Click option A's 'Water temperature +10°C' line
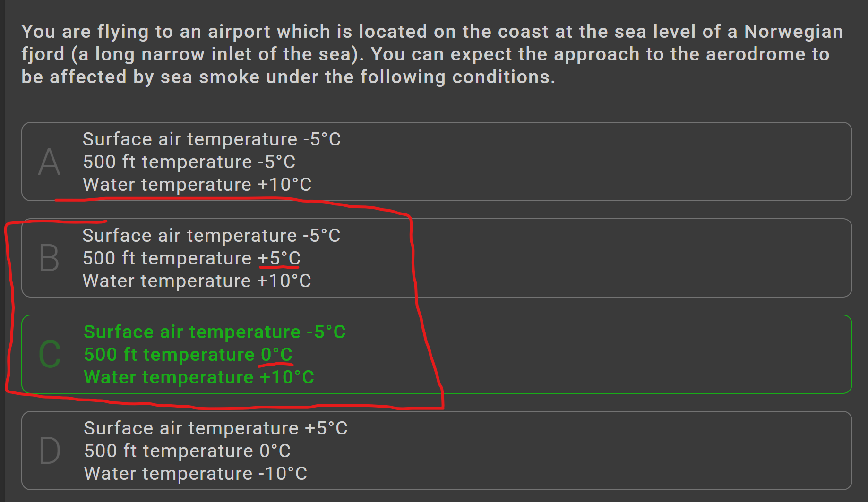Screen dimensions: 868x502 197,185
